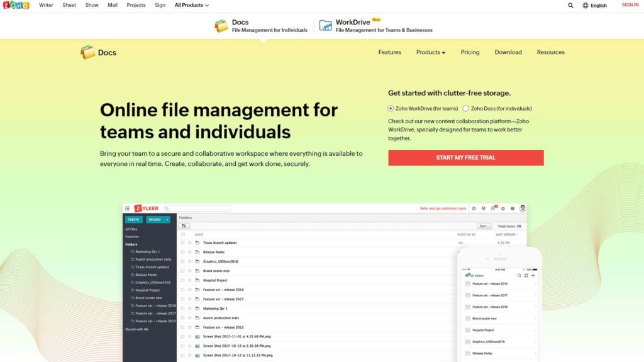
Task: Select the WorkDrive product icon
Action: point(325,26)
